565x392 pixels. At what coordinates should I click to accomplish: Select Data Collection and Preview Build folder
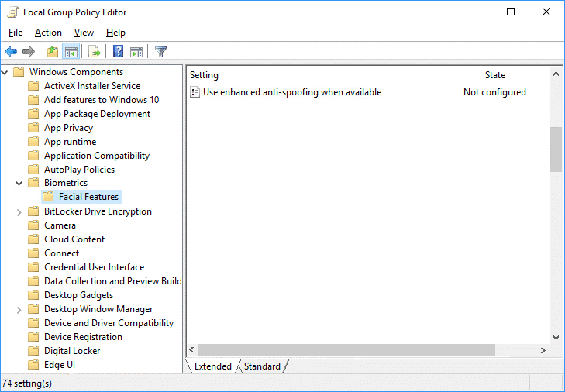[x=113, y=280]
